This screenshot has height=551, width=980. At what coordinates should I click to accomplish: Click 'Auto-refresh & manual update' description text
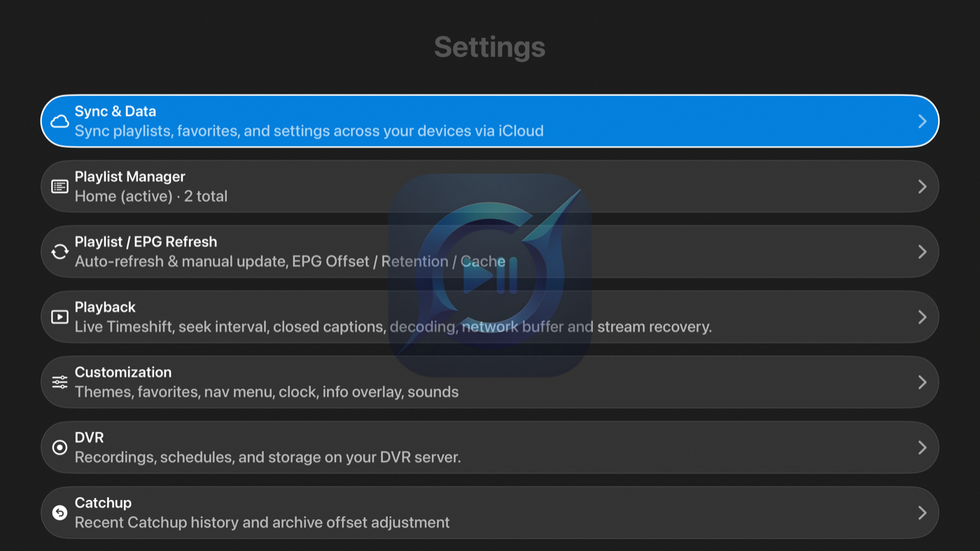290,261
